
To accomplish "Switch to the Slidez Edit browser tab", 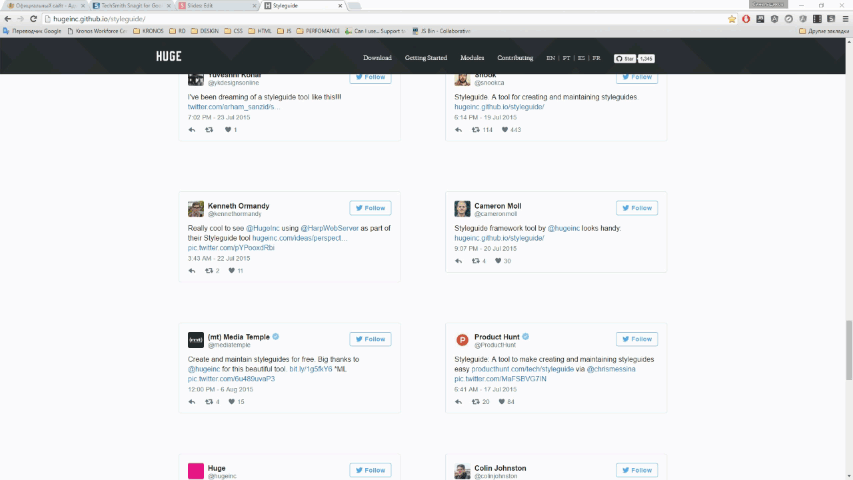I will click(x=217, y=5).
